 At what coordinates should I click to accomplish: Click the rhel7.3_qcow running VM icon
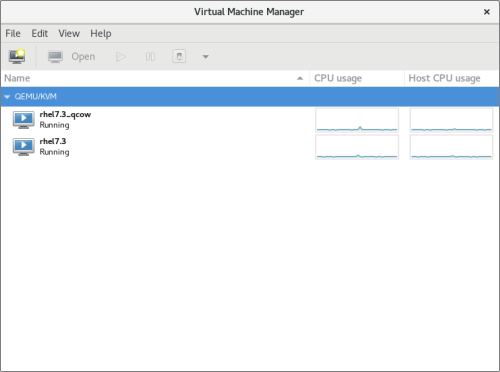tap(24, 120)
